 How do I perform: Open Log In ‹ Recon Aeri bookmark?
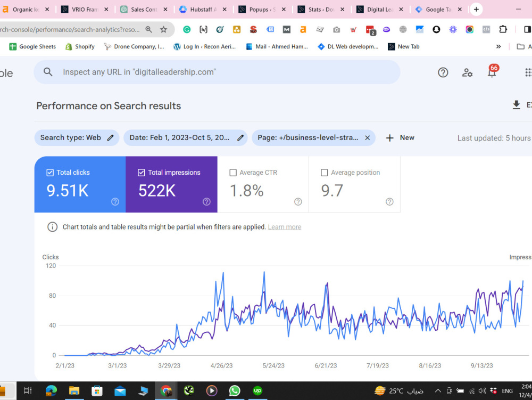click(205, 46)
